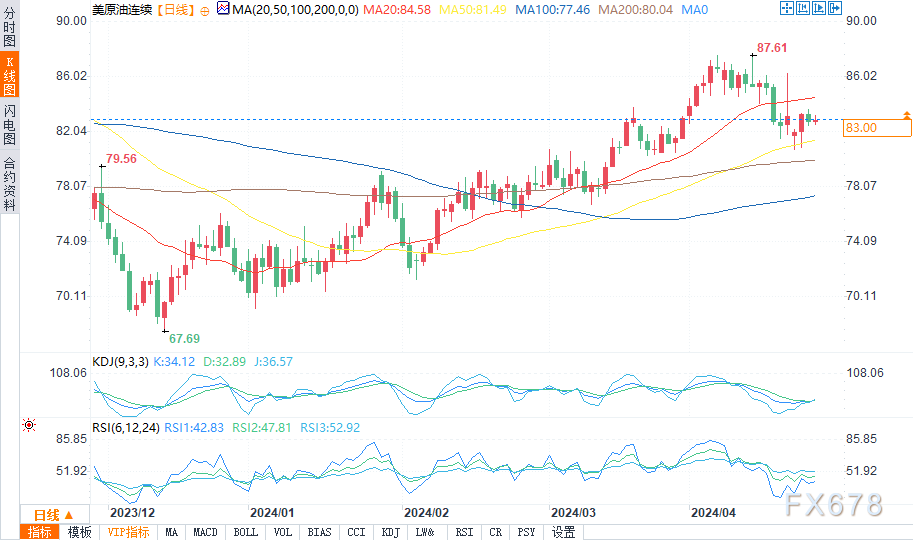Click the red sun marker beside RSI panel

point(29,425)
